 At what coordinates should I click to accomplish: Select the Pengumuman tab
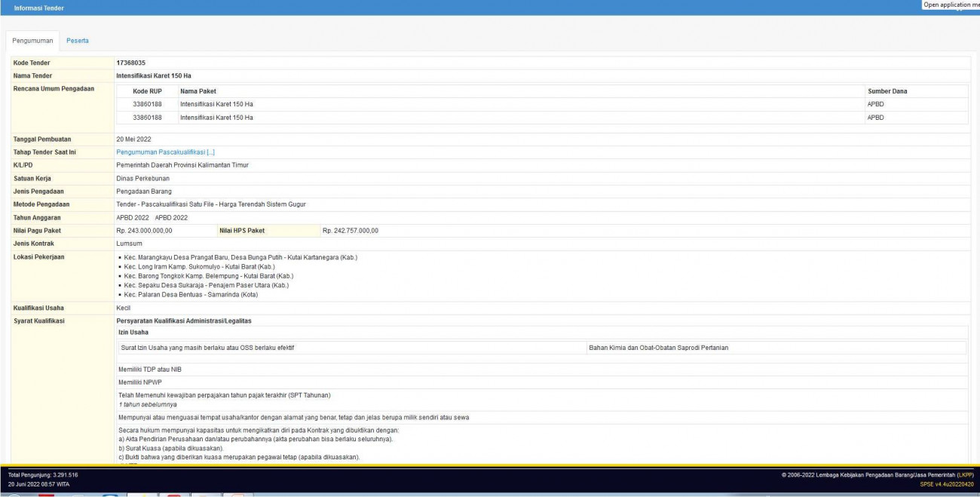[x=33, y=40]
